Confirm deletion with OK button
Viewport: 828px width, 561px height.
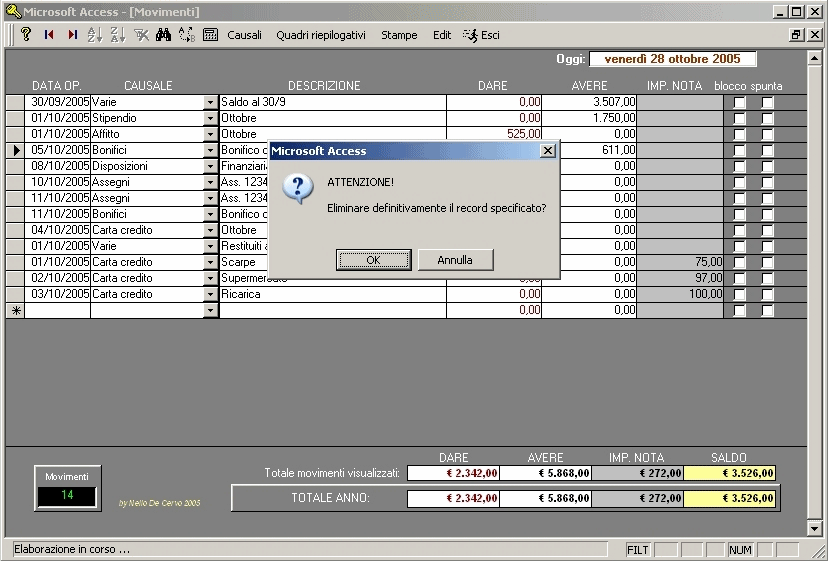point(373,260)
